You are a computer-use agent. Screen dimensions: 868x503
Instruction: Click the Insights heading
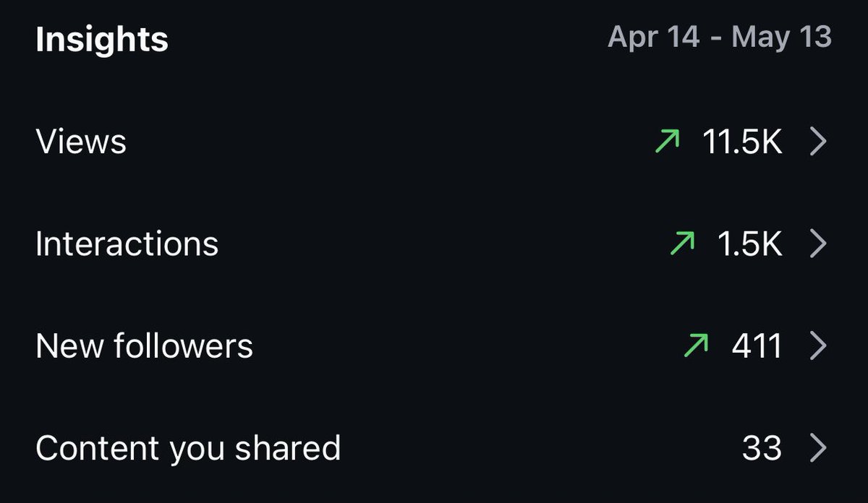pos(102,39)
